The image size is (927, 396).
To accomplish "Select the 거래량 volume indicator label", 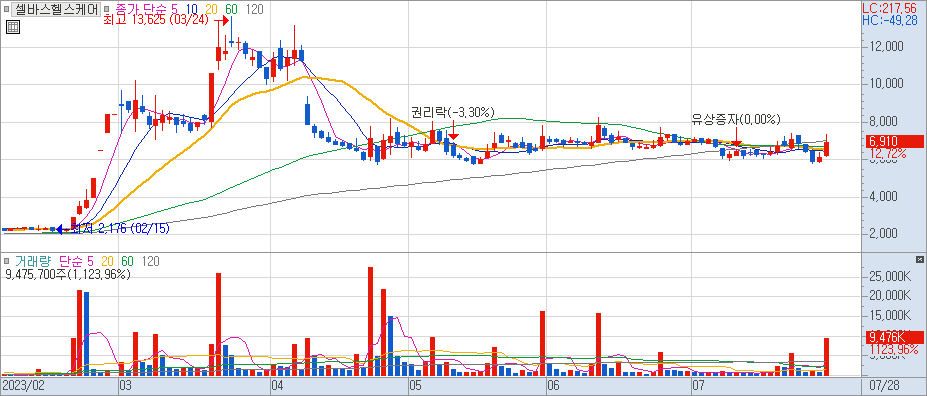I will pyautogui.click(x=34, y=261).
